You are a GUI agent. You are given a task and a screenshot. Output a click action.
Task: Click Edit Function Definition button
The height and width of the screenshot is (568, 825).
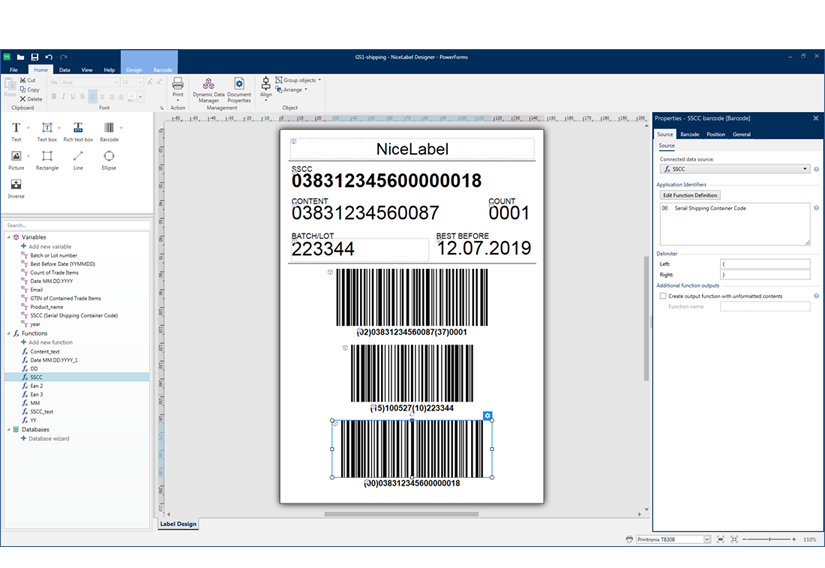click(690, 195)
